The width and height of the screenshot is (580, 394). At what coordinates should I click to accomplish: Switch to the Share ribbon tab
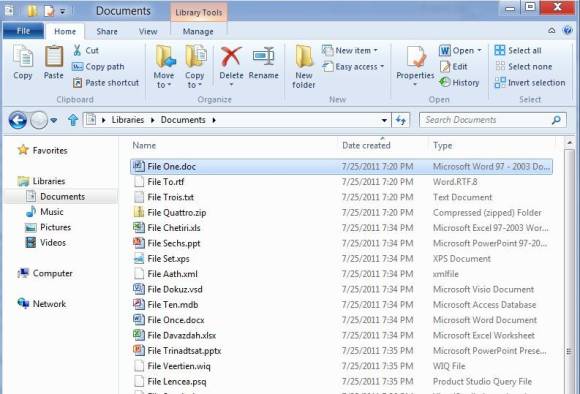coord(107,31)
